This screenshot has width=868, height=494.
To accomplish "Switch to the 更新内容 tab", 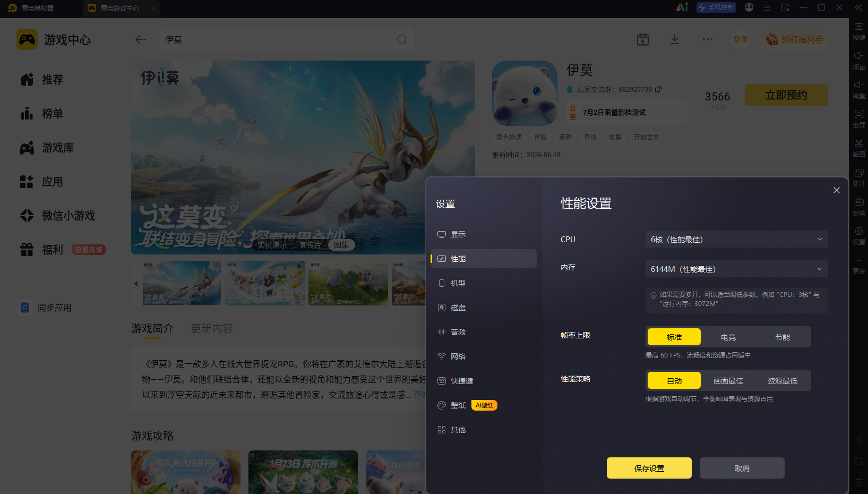I will (x=212, y=329).
